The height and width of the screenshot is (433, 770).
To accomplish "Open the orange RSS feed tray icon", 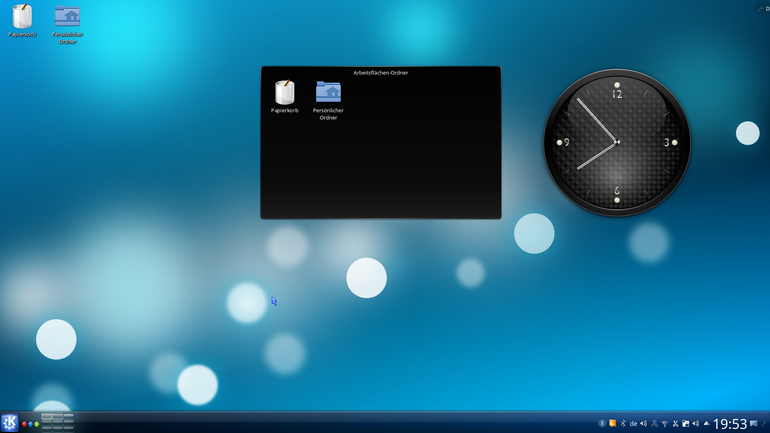I will (612, 423).
